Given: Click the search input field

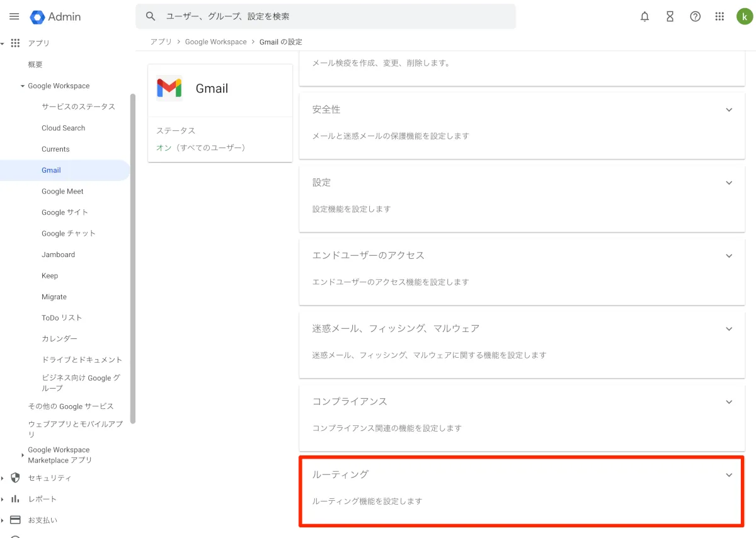Looking at the screenshot, I should (x=334, y=16).
